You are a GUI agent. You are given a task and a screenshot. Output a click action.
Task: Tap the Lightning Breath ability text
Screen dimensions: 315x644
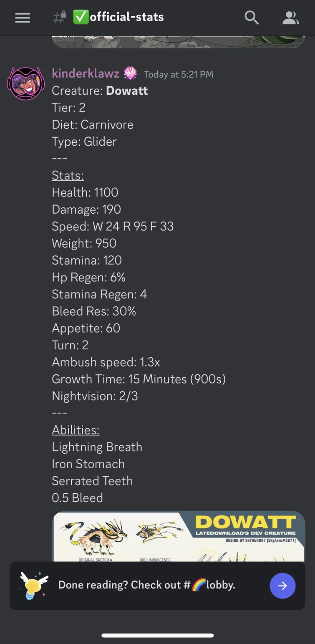pyautogui.click(x=97, y=447)
